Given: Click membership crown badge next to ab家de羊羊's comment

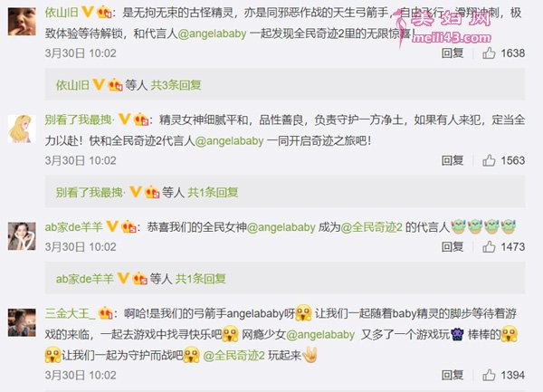Looking at the screenshot, I should 129,227.
